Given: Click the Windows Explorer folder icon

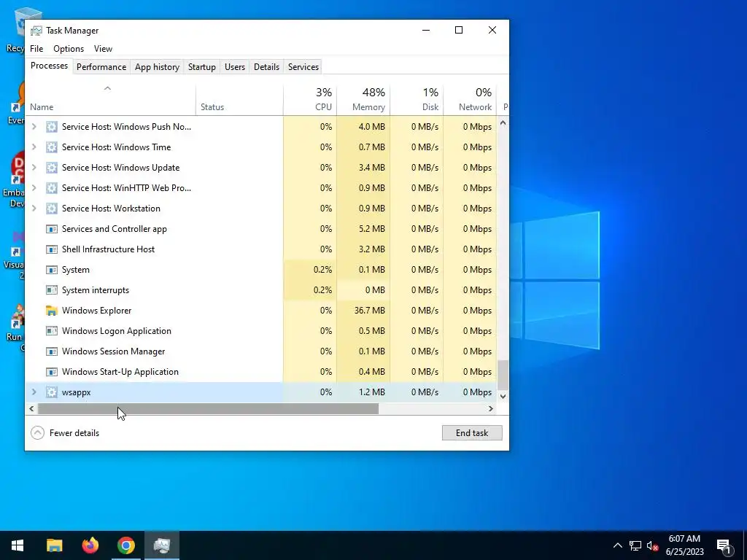Looking at the screenshot, I should tap(52, 311).
